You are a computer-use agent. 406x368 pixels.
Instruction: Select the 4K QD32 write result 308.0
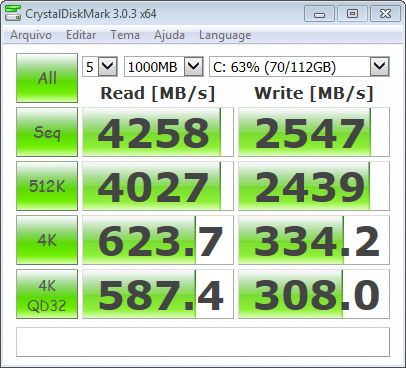tap(314, 294)
